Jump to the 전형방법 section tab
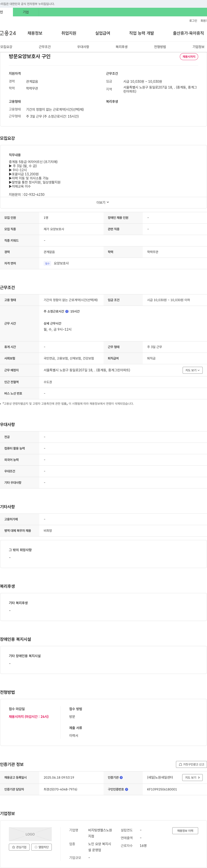The image size is (207, 868). pos(160,47)
